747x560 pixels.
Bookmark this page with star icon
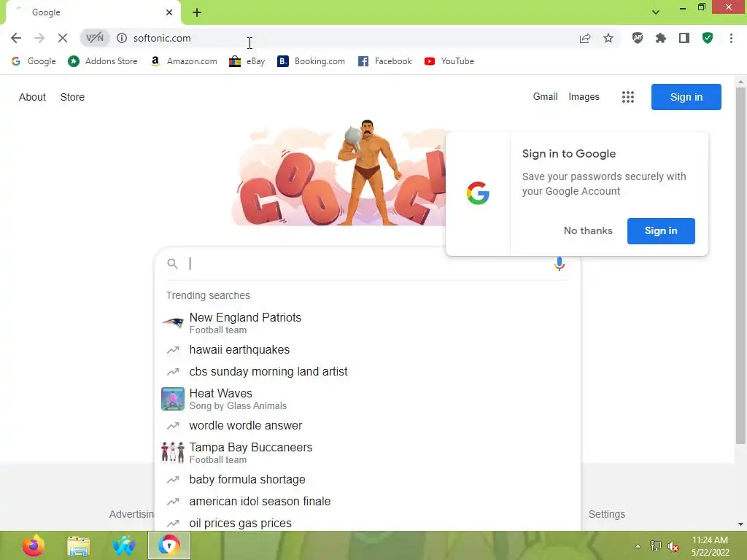pyautogui.click(x=608, y=38)
